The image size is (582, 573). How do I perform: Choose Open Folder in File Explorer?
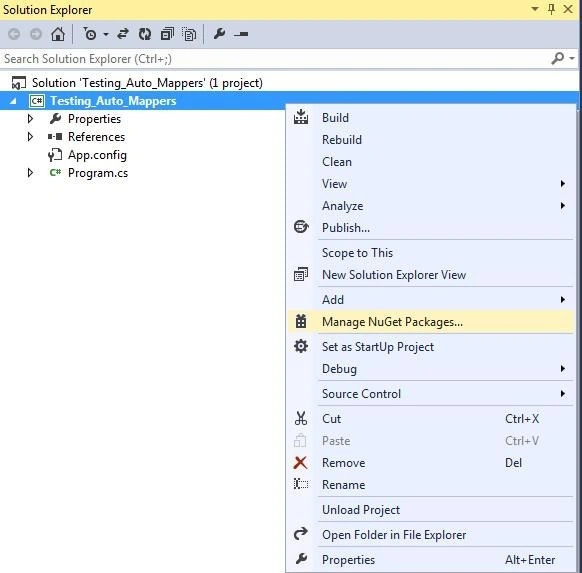pos(394,535)
